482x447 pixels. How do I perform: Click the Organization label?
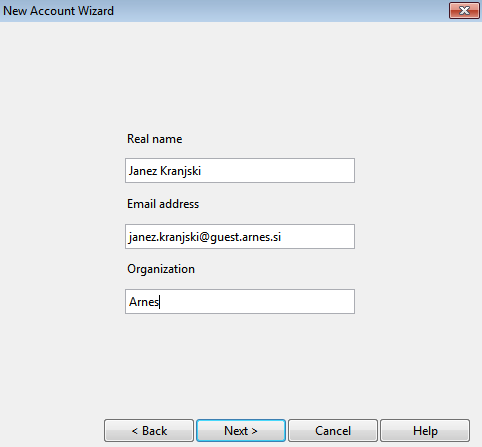coord(161,269)
